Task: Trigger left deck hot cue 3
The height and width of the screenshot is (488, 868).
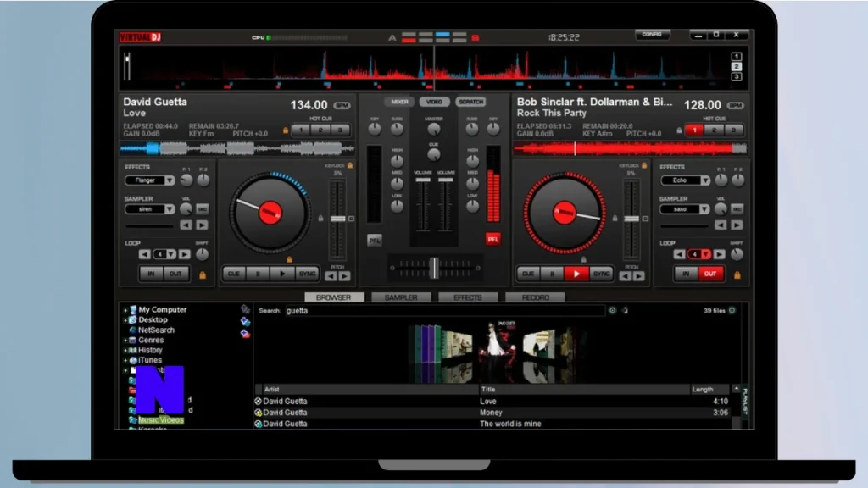Action: pyautogui.click(x=341, y=130)
